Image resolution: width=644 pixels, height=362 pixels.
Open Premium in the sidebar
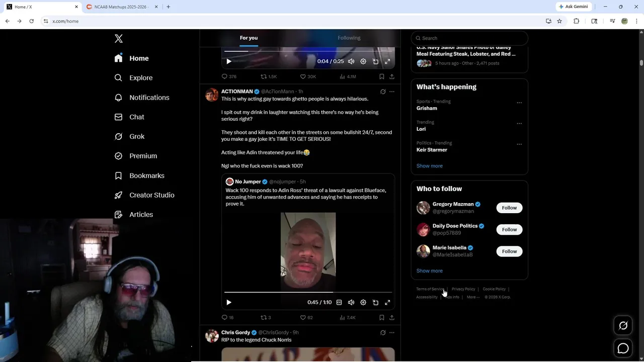tap(136, 156)
